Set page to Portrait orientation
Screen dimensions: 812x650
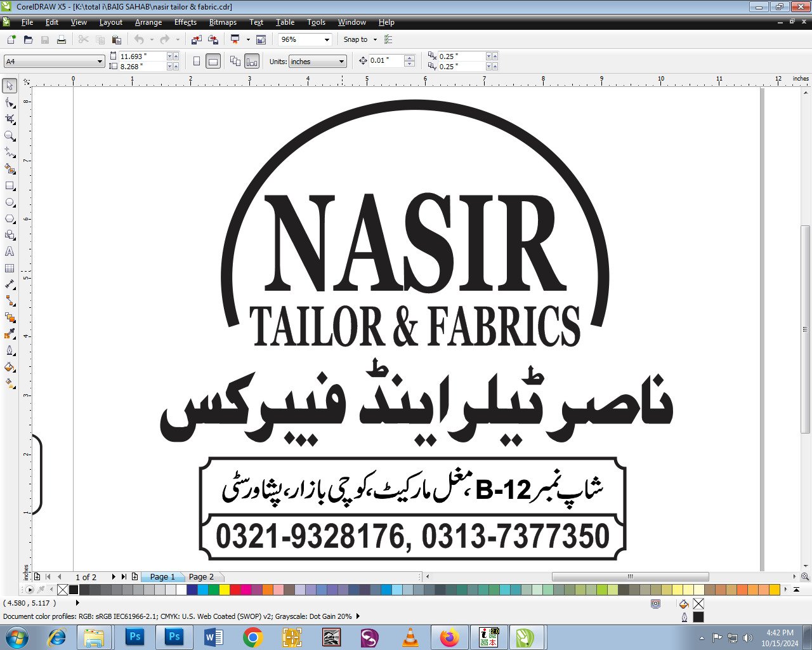coord(197,61)
